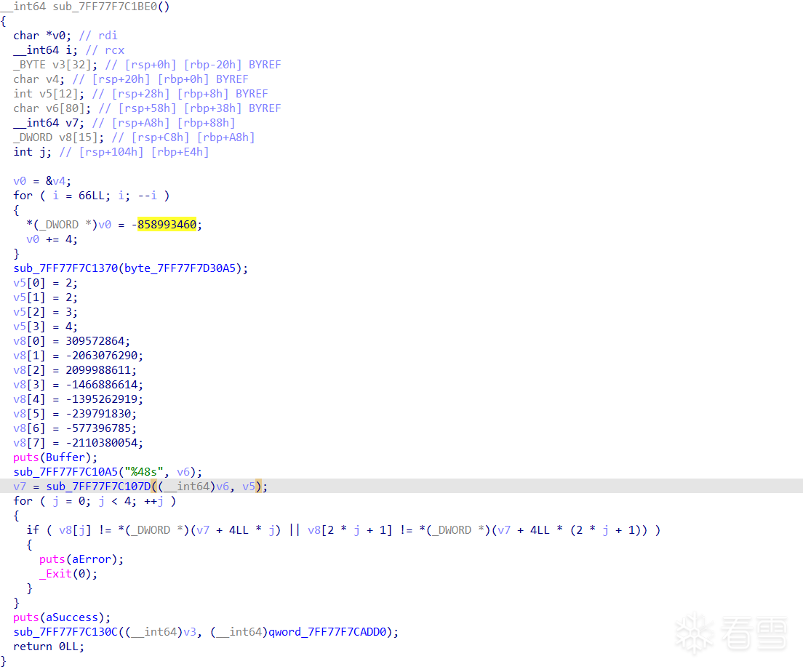Click the __int64 i declaration

click(x=46, y=50)
